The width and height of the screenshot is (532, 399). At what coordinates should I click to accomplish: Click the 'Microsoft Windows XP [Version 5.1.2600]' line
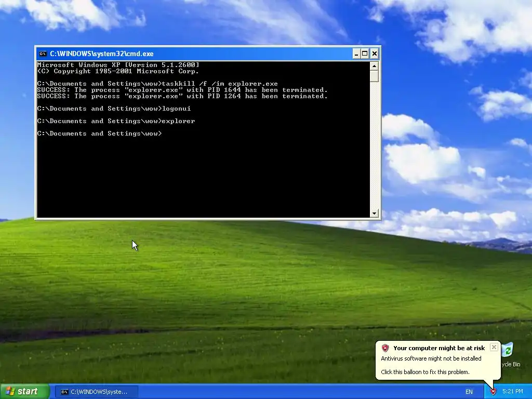point(118,65)
